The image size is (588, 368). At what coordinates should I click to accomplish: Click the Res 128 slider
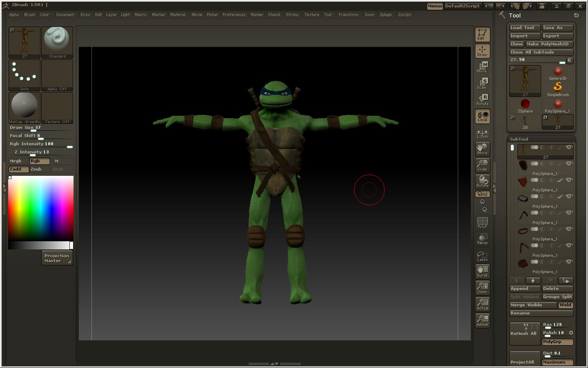[x=558, y=325]
